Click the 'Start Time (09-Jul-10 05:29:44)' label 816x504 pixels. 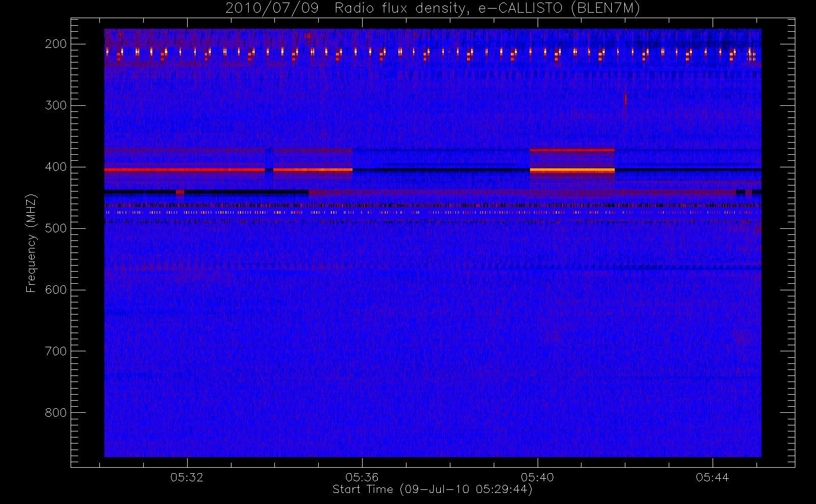pos(432,489)
